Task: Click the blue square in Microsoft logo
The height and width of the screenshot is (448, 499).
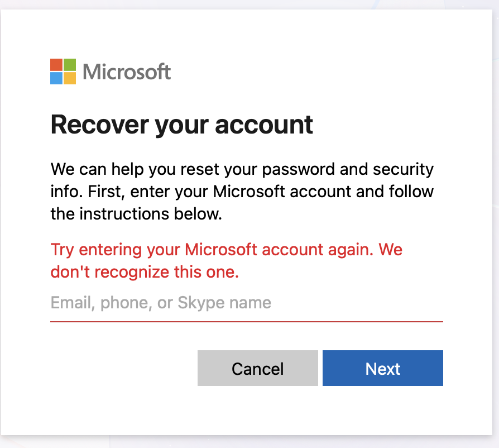Action: point(56,78)
